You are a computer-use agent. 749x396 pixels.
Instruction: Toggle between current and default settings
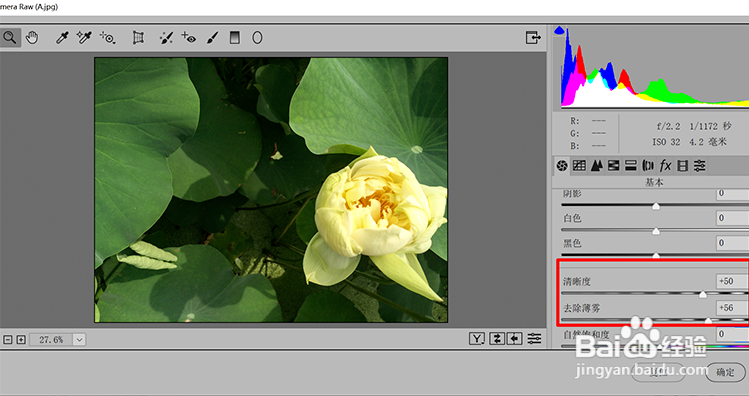[x=535, y=339]
